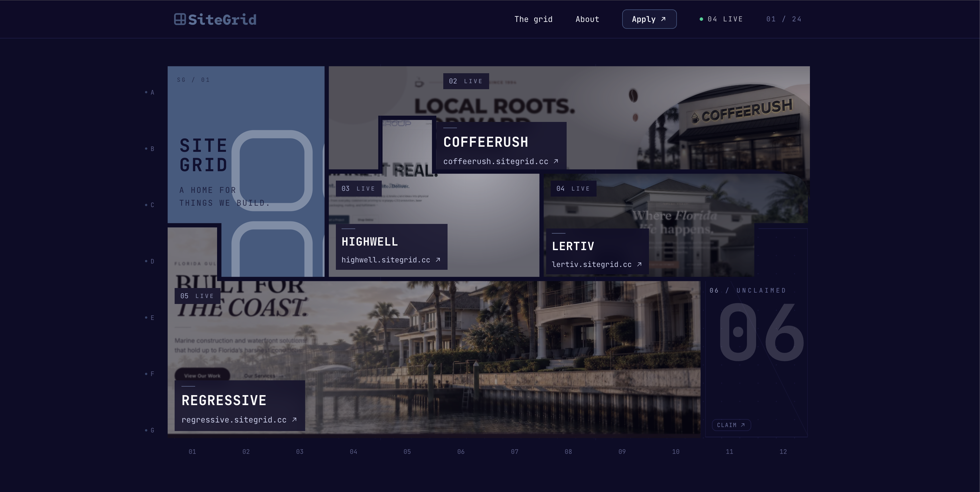Click the green live status dot
The width and height of the screenshot is (980, 492).
point(701,19)
